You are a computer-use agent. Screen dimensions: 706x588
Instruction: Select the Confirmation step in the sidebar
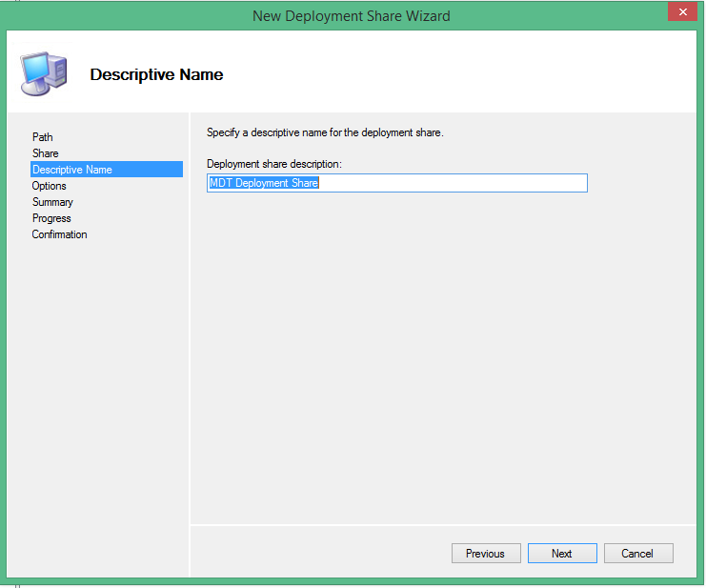coord(59,234)
